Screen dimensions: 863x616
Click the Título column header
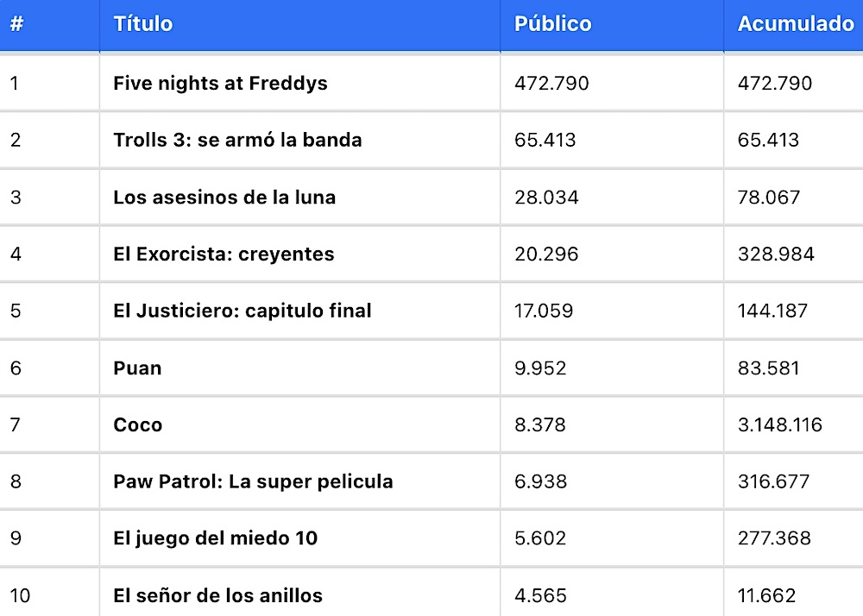143,23
